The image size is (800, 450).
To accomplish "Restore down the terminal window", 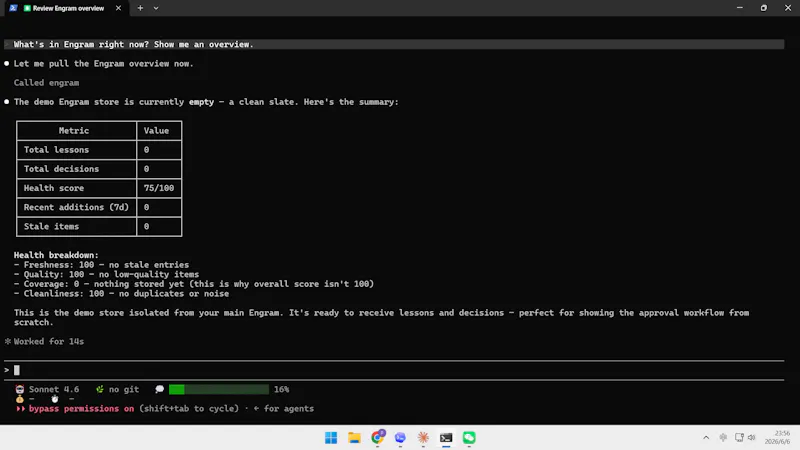I will (764, 8).
